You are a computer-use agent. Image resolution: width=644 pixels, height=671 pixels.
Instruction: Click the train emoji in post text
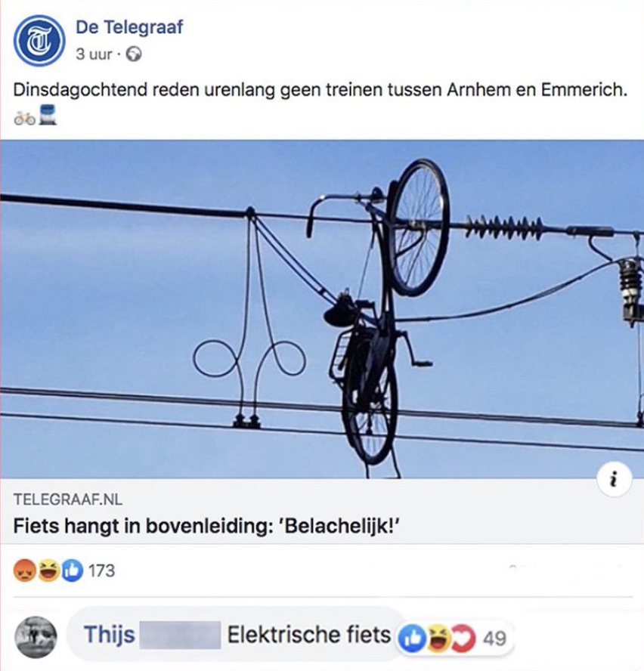click(48, 115)
